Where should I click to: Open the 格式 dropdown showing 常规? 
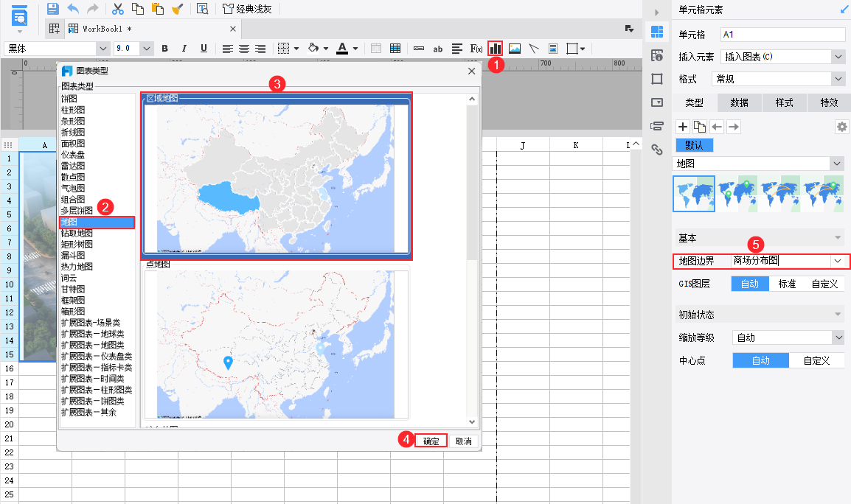click(838, 78)
